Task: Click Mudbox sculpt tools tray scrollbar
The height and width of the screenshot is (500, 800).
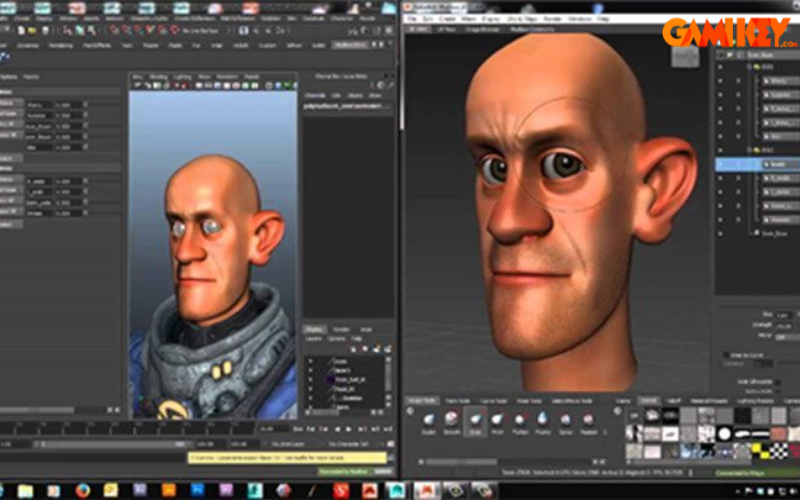Action: 462,462
